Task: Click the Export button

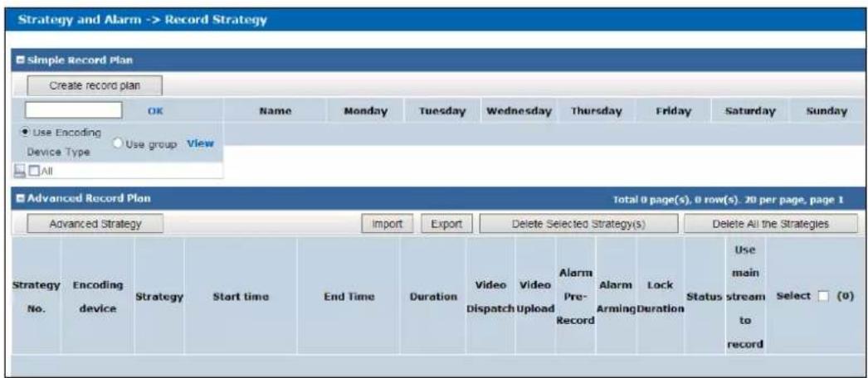Action: pyautogui.click(x=446, y=224)
